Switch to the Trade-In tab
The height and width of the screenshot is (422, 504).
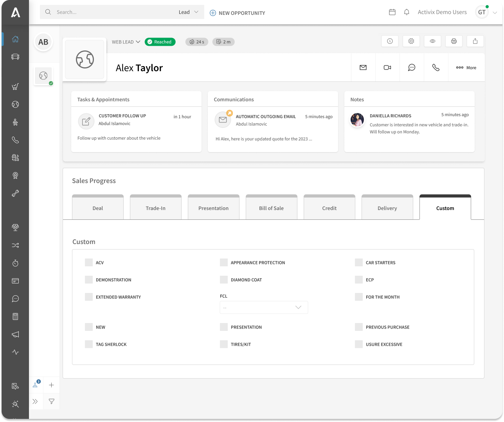[x=156, y=208]
